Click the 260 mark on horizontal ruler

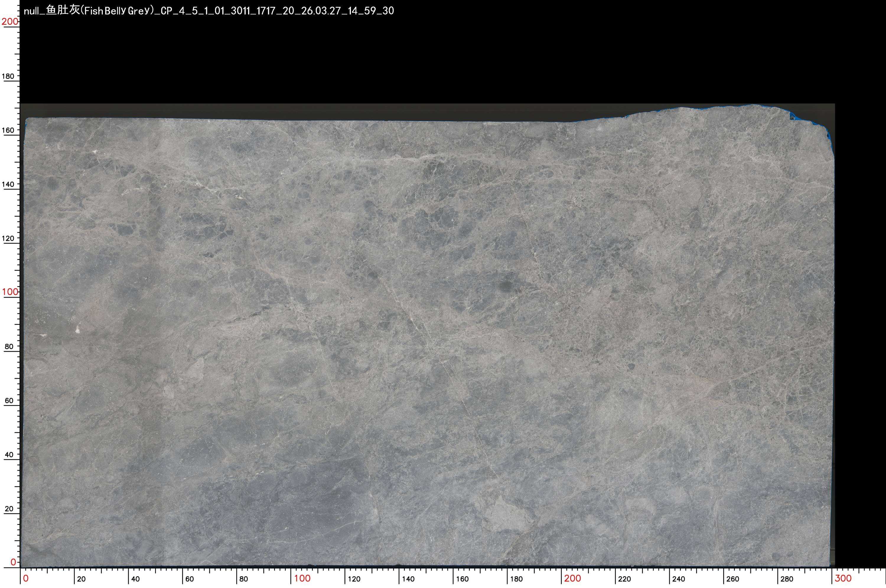tap(733, 579)
